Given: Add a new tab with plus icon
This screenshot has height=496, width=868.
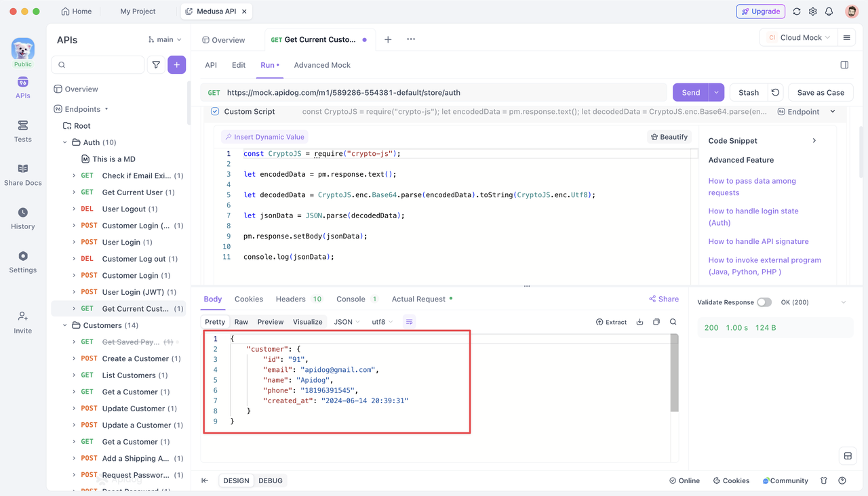Looking at the screenshot, I should tap(388, 39).
